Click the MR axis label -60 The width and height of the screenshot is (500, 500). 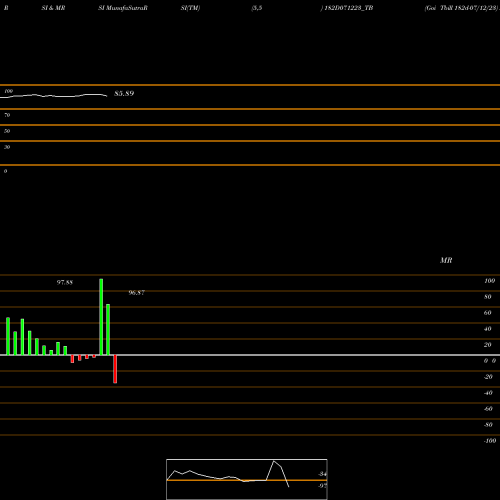488,409
